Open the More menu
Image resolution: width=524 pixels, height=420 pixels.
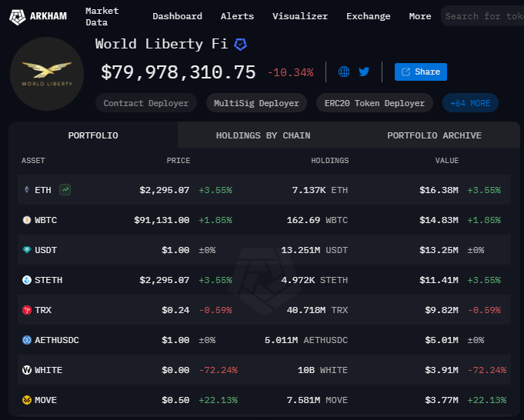[419, 16]
